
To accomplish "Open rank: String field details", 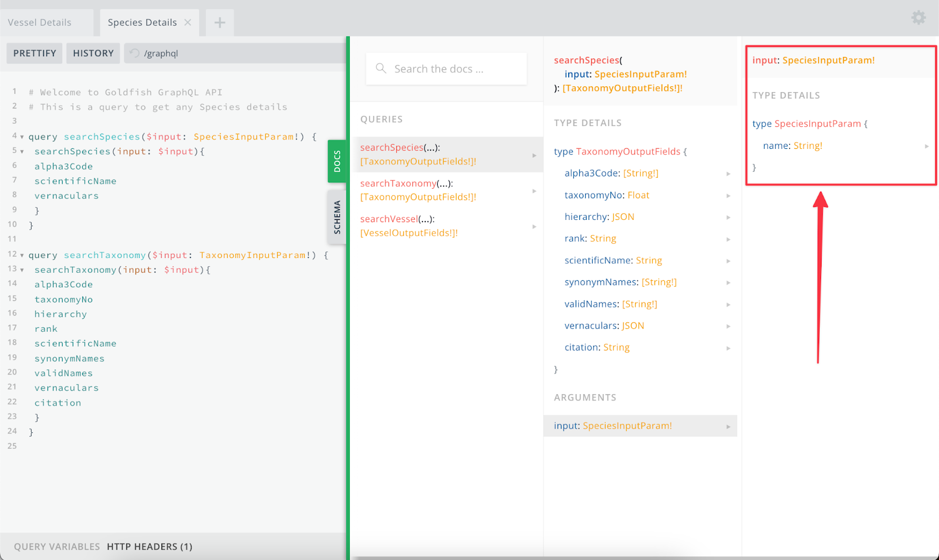I will pyautogui.click(x=640, y=239).
